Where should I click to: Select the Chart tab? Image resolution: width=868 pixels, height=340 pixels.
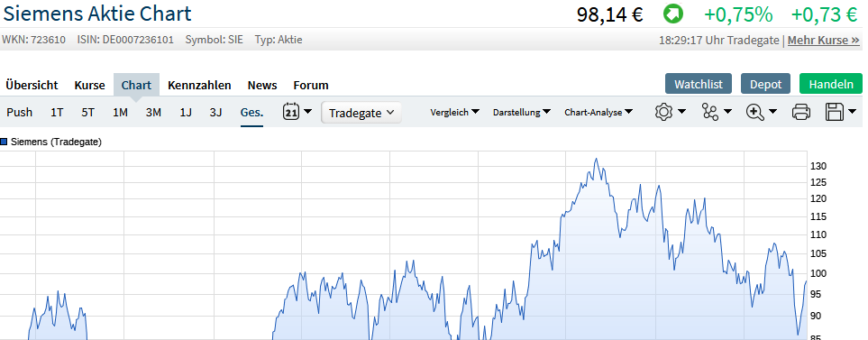[x=136, y=85]
